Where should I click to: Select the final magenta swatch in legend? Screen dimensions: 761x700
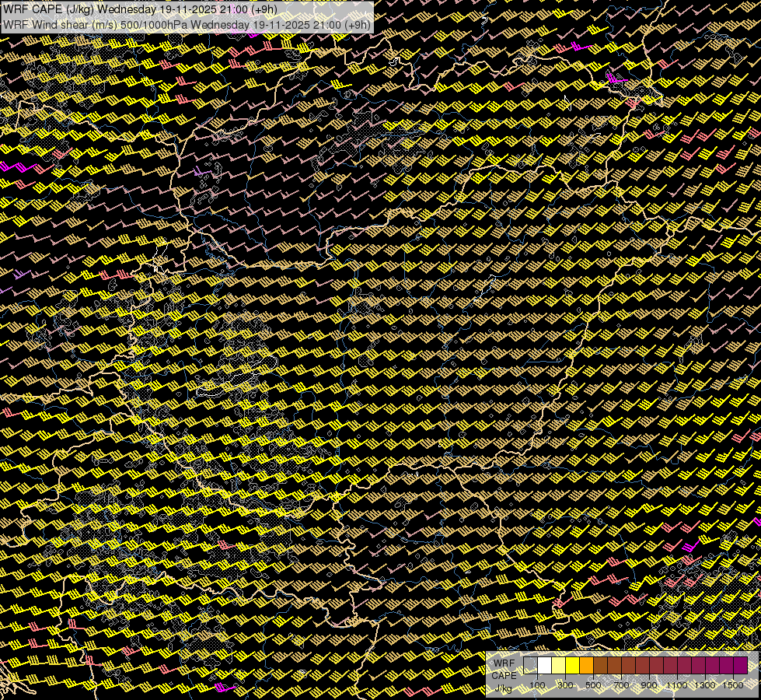point(741,666)
